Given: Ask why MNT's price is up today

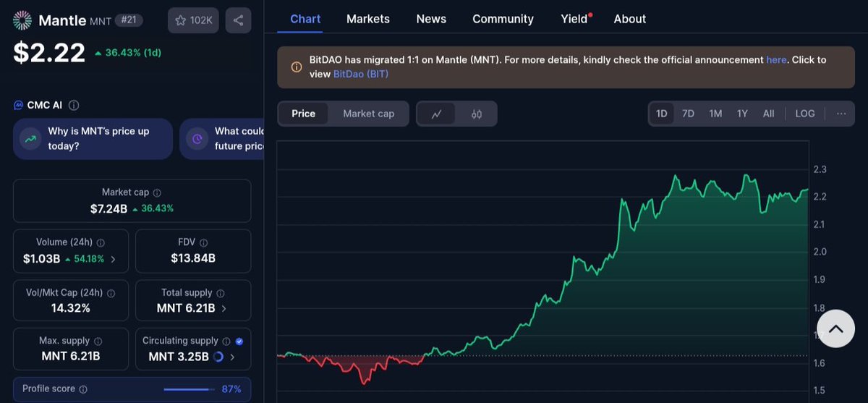Looking at the screenshot, I should 93,138.
